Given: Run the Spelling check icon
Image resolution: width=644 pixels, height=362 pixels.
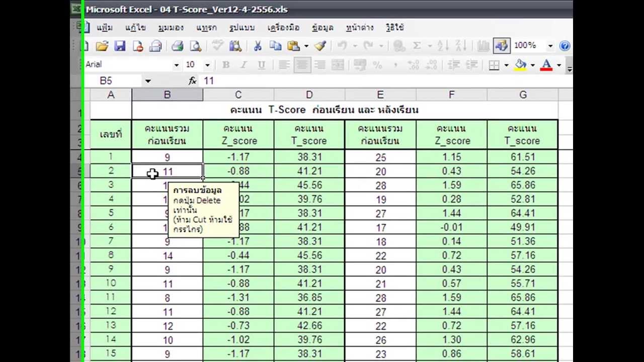Looking at the screenshot, I should tap(217, 46).
